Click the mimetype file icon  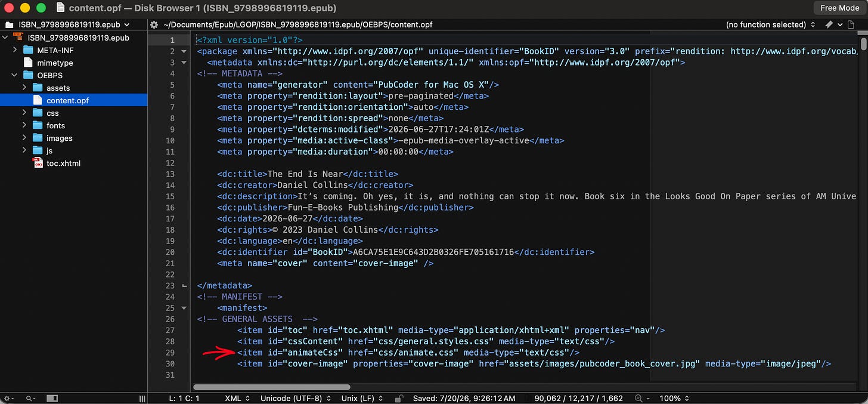[x=28, y=63]
